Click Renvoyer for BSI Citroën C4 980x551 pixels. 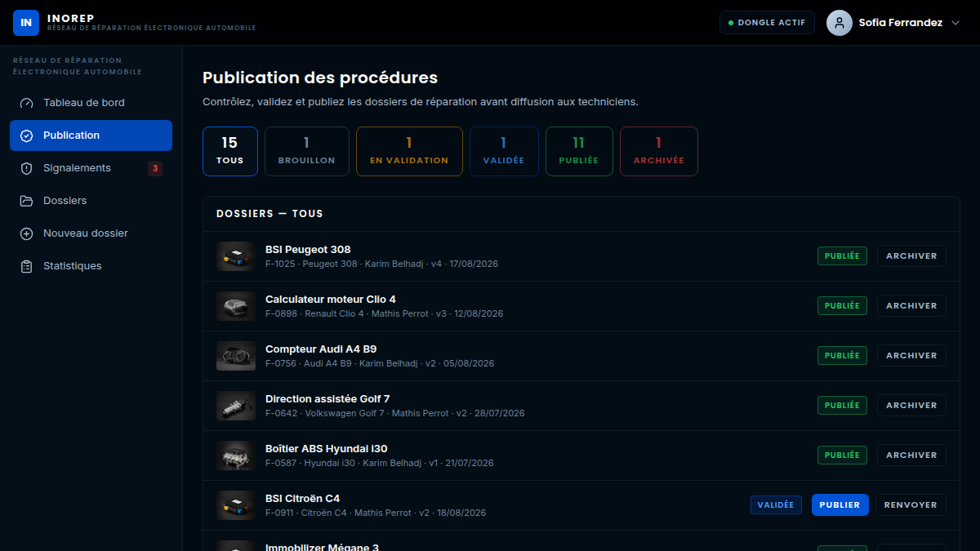[x=911, y=505]
